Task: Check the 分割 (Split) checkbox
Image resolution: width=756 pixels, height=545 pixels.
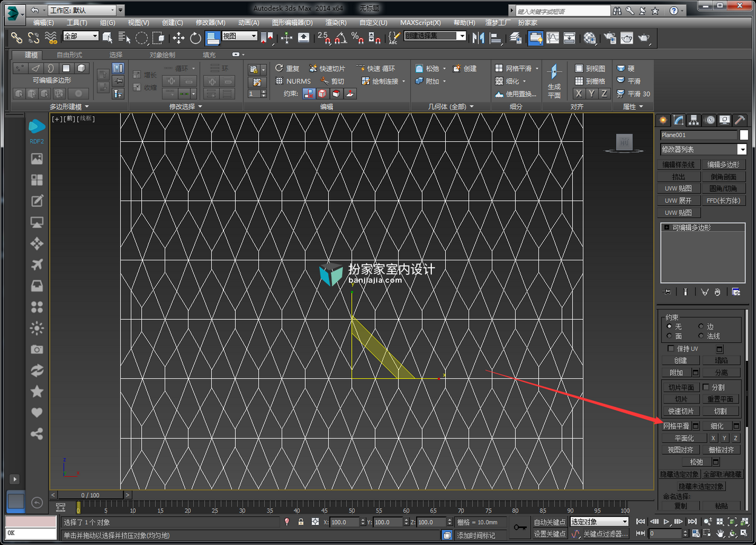Action: (x=706, y=387)
